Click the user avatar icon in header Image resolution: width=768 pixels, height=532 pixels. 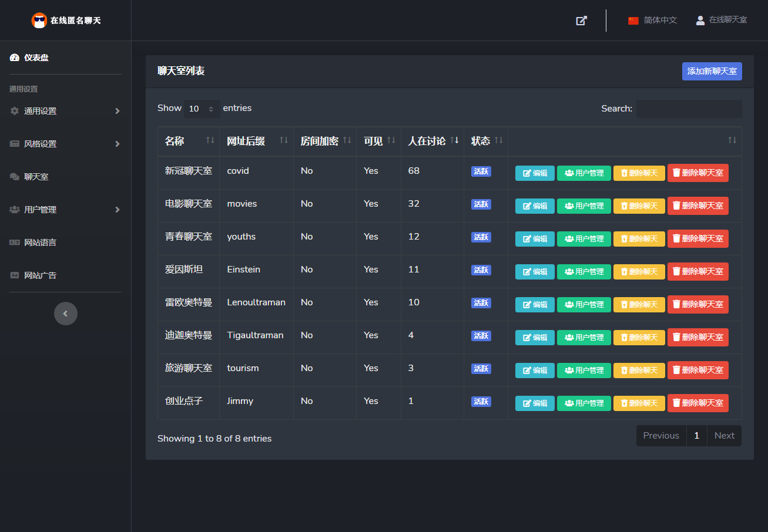pos(700,21)
